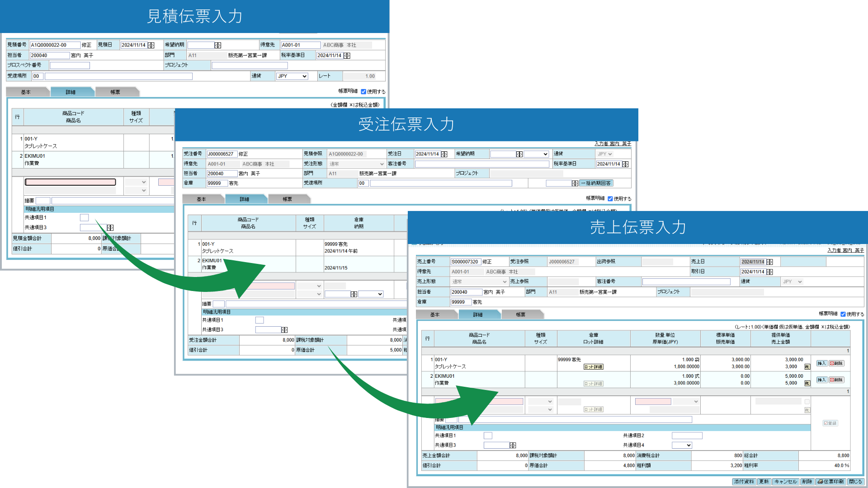This screenshot has width=868, height=488.
Task: Click the 客注番号 input in 売上伝票
Action: pos(686,282)
